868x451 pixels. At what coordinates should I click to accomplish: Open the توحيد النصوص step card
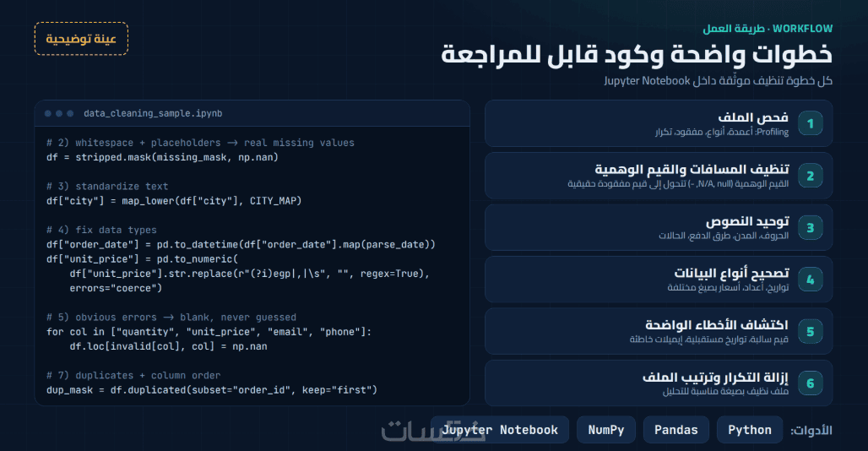pyautogui.click(x=659, y=227)
